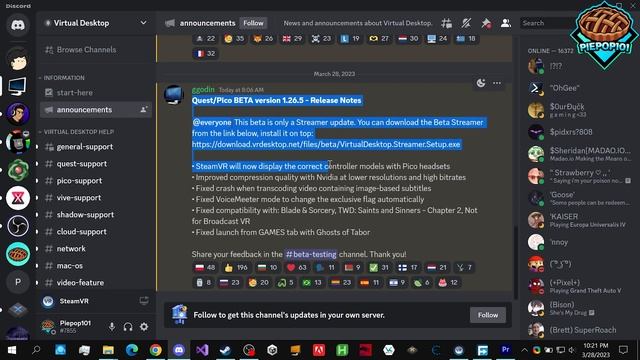Add reaction icon on ggodin message
This screenshot has width=640, height=360.
[481, 83]
